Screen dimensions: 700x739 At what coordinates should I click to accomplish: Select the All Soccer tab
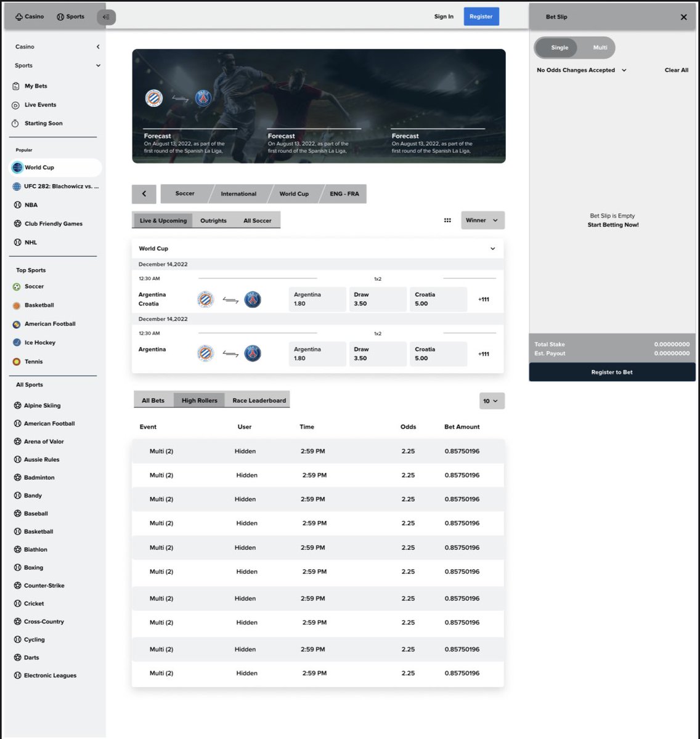point(258,220)
